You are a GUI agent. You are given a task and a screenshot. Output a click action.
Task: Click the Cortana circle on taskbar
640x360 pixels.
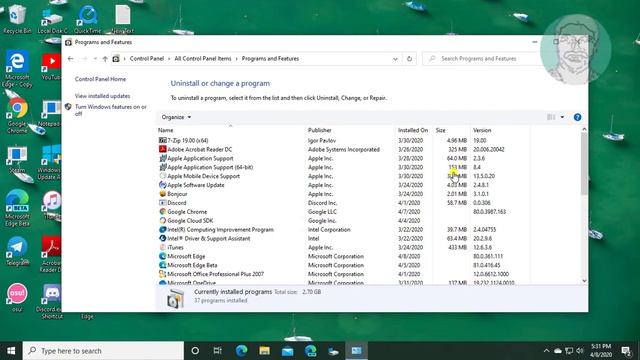pyautogui.click(x=195, y=351)
